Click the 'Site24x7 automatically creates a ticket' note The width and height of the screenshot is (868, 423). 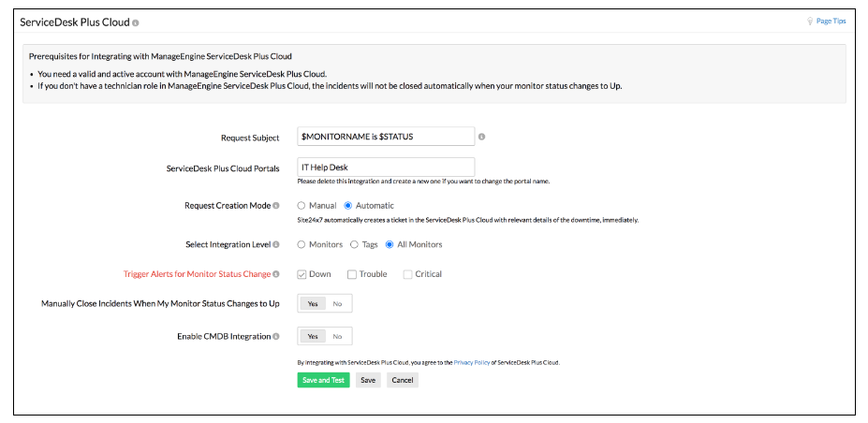click(x=468, y=220)
